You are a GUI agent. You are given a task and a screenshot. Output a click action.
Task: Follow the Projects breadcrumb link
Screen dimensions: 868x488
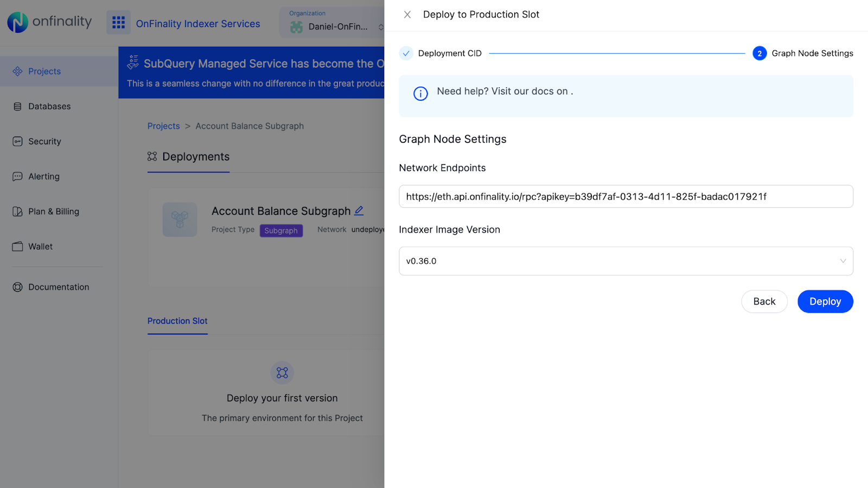pyautogui.click(x=163, y=126)
